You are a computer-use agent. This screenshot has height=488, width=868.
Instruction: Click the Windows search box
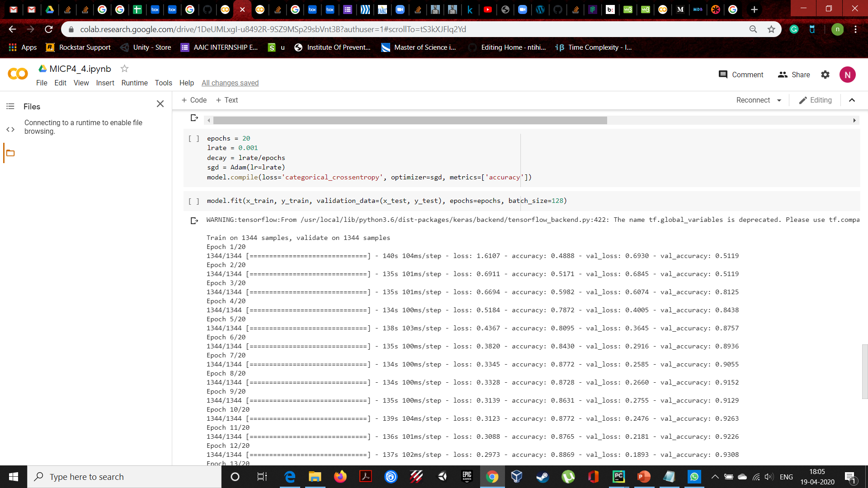click(x=124, y=477)
